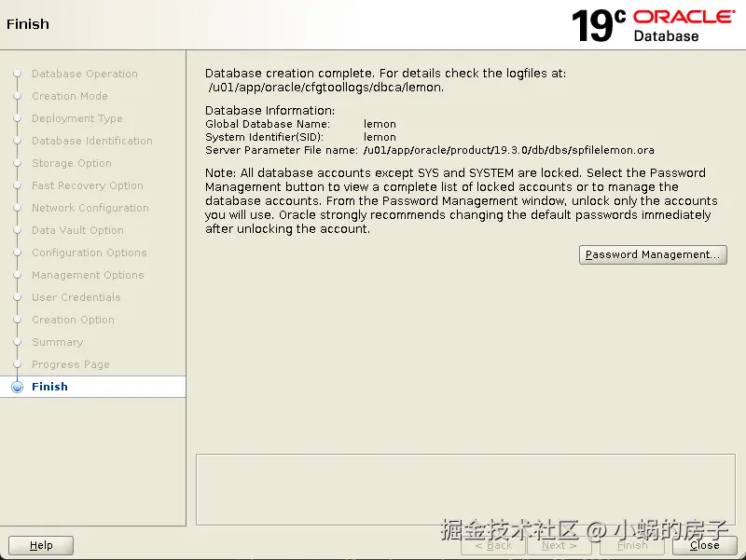Click the Creation Mode step bullet

click(x=17, y=96)
